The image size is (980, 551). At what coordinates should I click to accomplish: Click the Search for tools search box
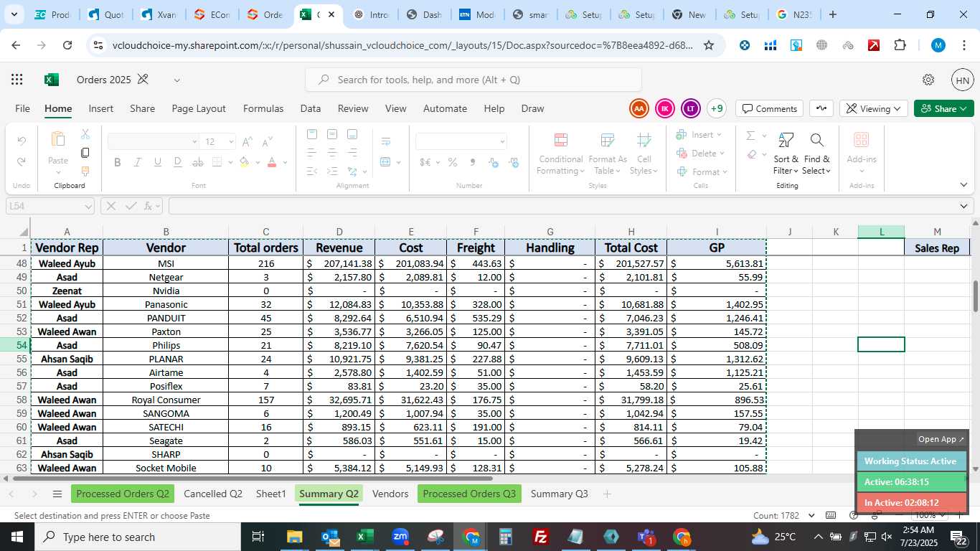[x=474, y=80]
